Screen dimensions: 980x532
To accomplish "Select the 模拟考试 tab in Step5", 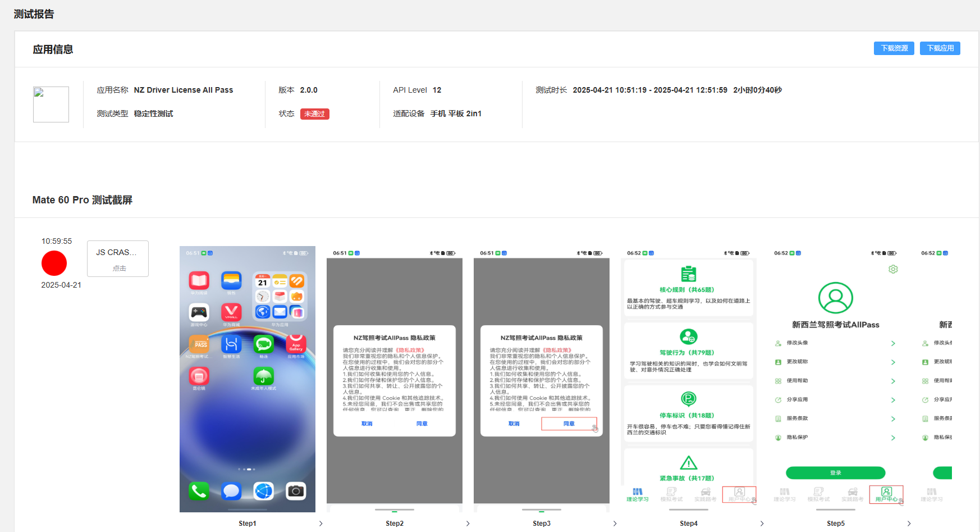I will pos(818,495).
